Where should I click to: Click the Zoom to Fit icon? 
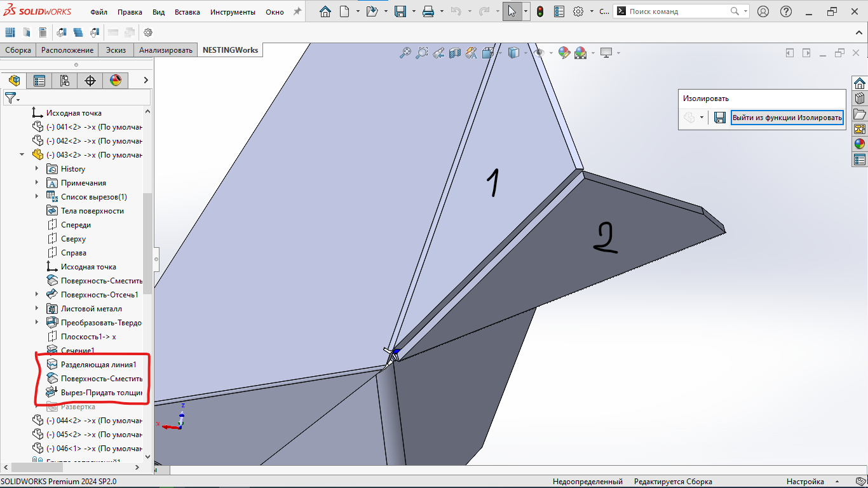(x=405, y=53)
